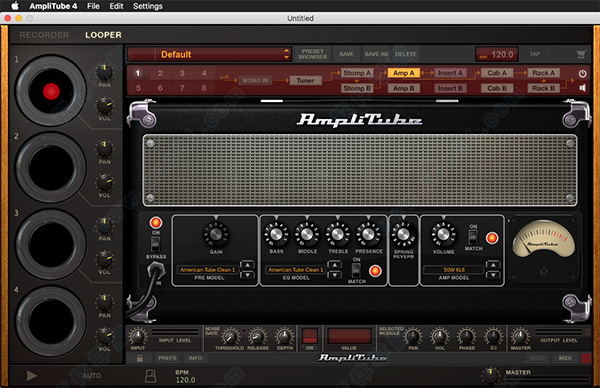Open the Settings menu
Screen dimensions: 600x388
tap(148, 6)
